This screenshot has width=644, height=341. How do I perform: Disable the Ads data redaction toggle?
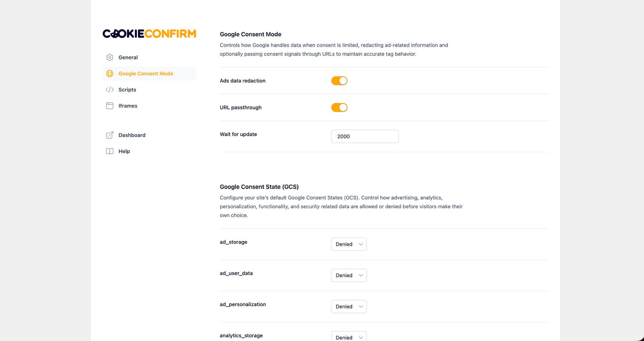tap(339, 80)
